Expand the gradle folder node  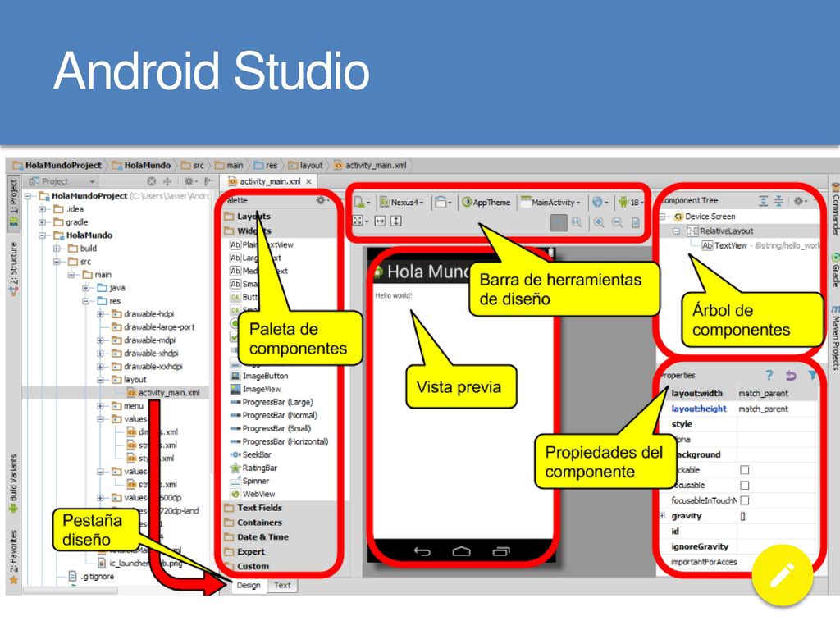[x=42, y=221]
